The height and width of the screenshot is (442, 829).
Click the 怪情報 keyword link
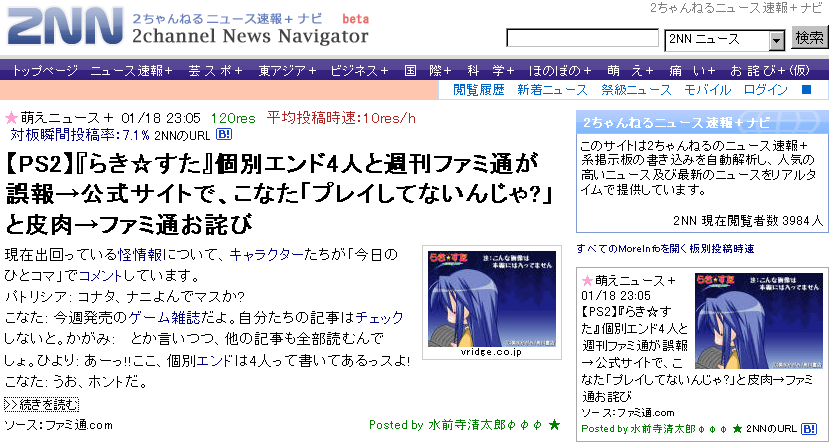pyautogui.click(x=140, y=255)
